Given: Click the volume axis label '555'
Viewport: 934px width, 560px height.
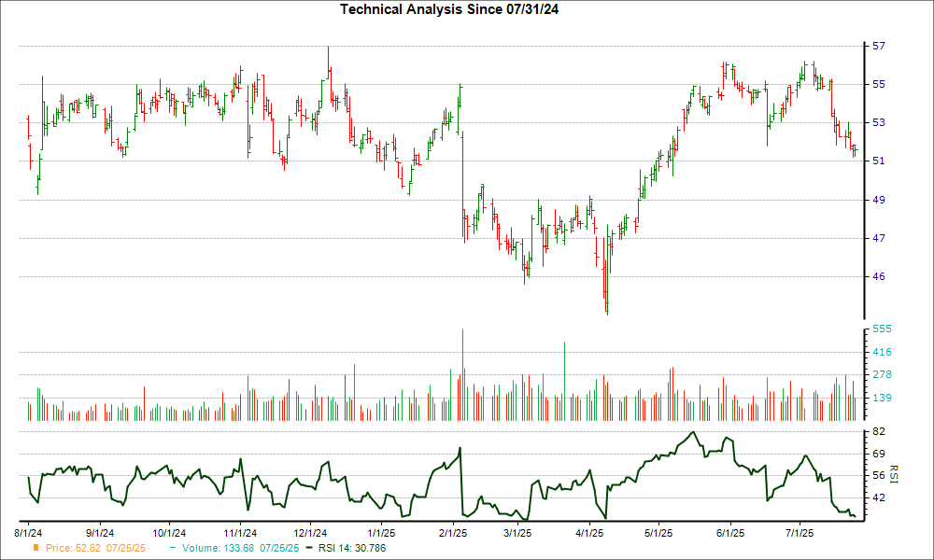Looking at the screenshot, I should pos(882,329).
